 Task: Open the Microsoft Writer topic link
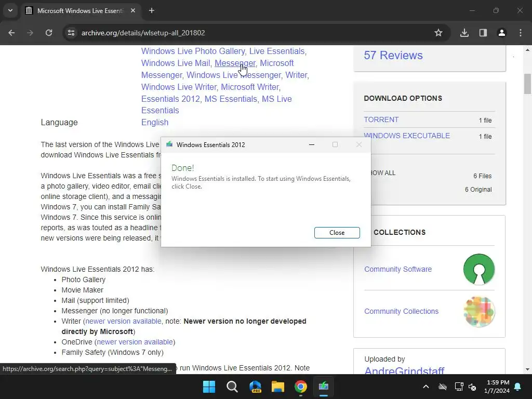[x=250, y=87]
